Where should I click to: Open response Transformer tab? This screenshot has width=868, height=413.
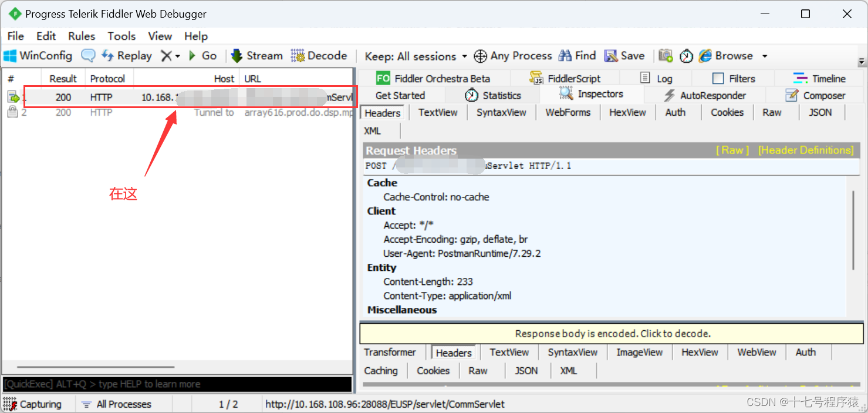[x=390, y=352]
